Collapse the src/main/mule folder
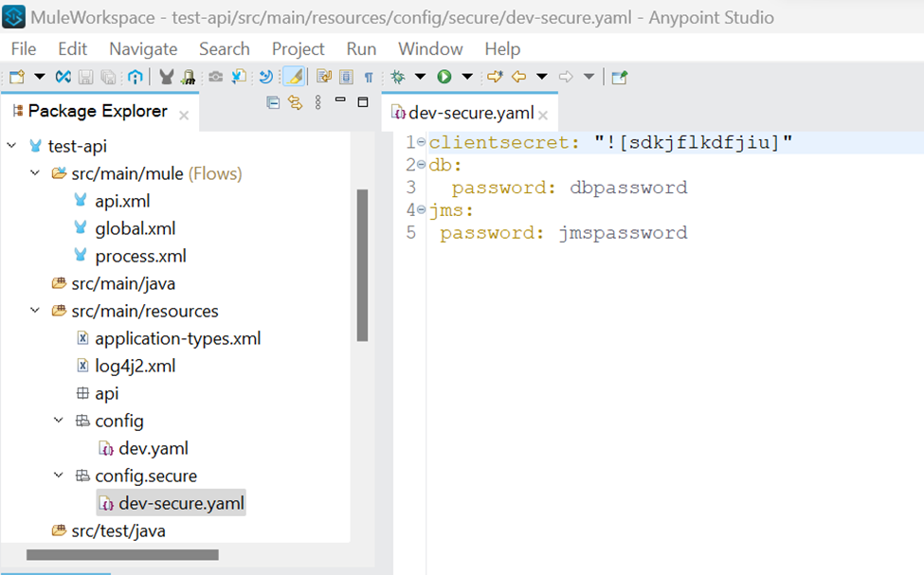The image size is (924, 575). (35, 174)
